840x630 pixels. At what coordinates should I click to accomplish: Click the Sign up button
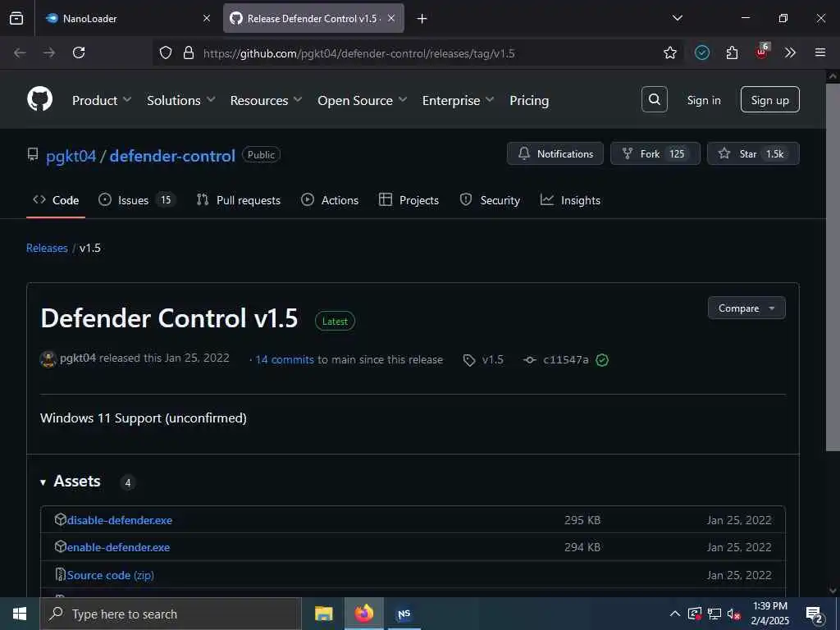pos(769,99)
